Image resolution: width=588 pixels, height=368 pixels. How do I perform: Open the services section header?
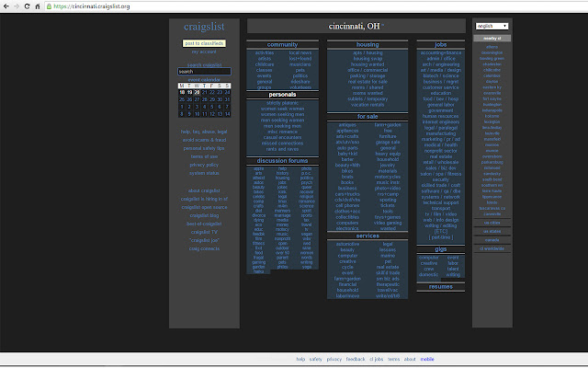tap(367, 236)
